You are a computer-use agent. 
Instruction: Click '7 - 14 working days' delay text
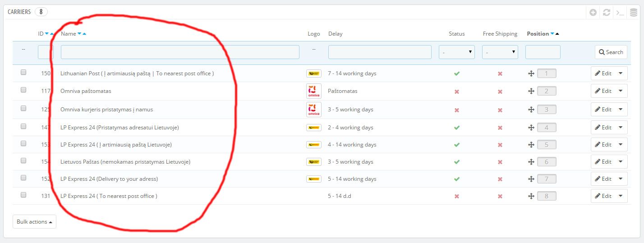point(352,73)
